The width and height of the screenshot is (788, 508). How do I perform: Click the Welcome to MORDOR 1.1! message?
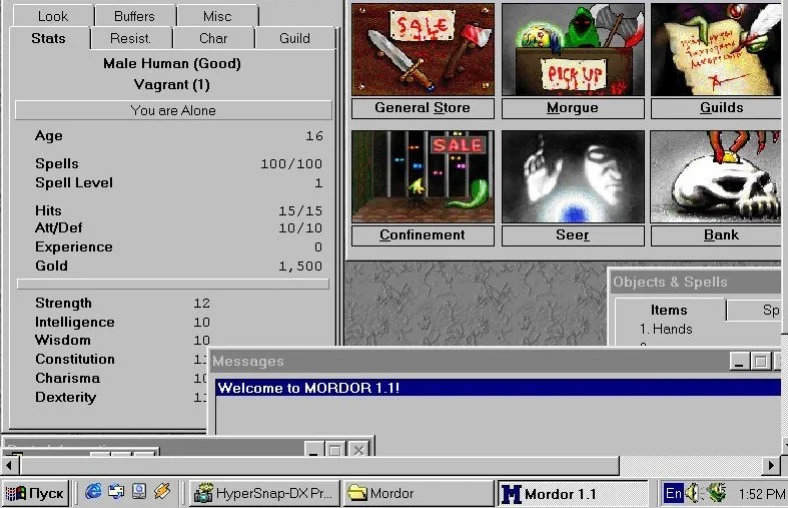point(498,388)
